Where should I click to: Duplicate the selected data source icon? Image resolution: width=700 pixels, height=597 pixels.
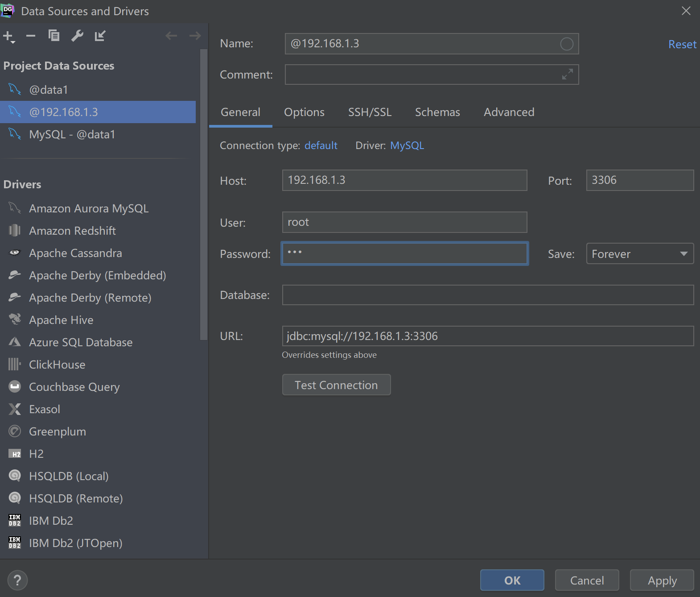[x=54, y=36]
